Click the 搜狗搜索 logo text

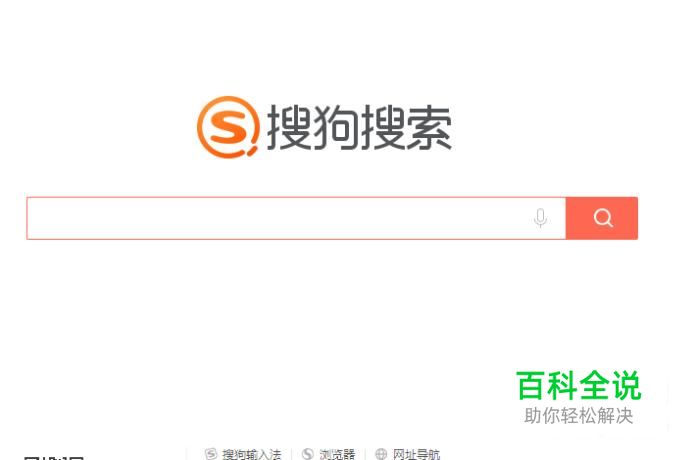coord(359,128)
